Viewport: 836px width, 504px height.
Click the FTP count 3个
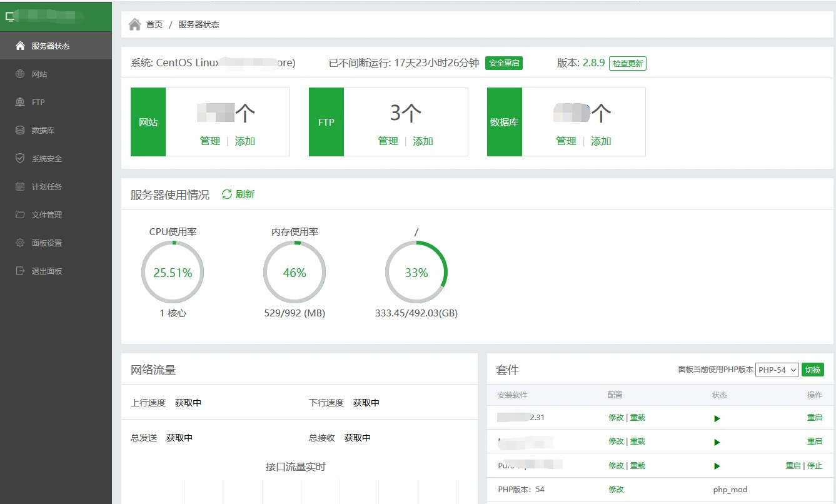click(406, 113)
